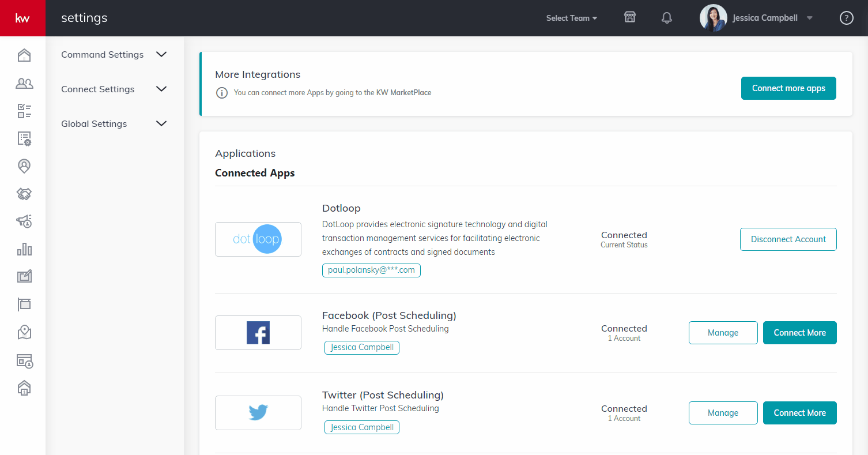Screen dimensions: 868x455
Task: Open the Select Team dropdown
Action: (571, 18)
